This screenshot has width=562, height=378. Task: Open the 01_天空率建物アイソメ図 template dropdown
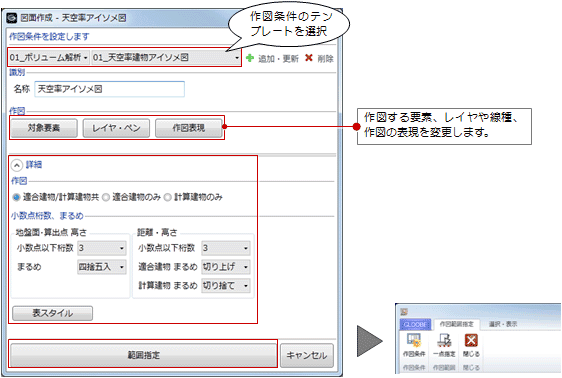(x=166, y=57)
